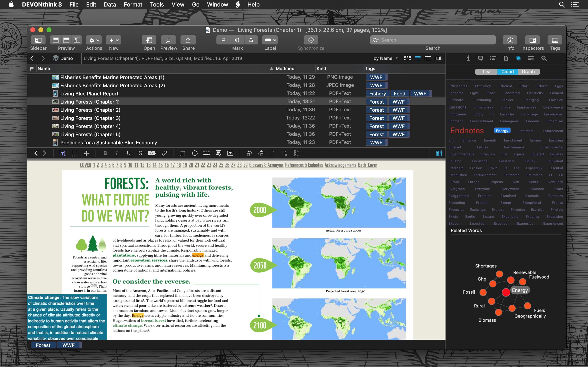The width and height of the screenshot is (588, 367).
Task: Rotate page left icon in editing bar
Action: pyautogui.click(x=249, y=153)
